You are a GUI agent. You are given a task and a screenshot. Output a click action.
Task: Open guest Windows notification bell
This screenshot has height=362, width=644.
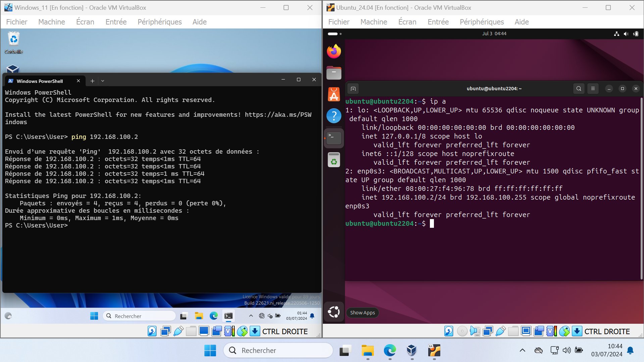click(312, 316)
